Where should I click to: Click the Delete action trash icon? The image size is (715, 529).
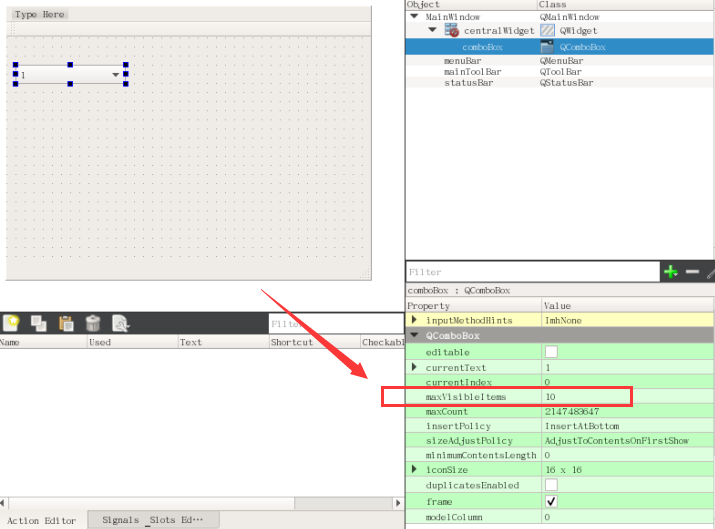pyautogui.click(x=93, y=323)
